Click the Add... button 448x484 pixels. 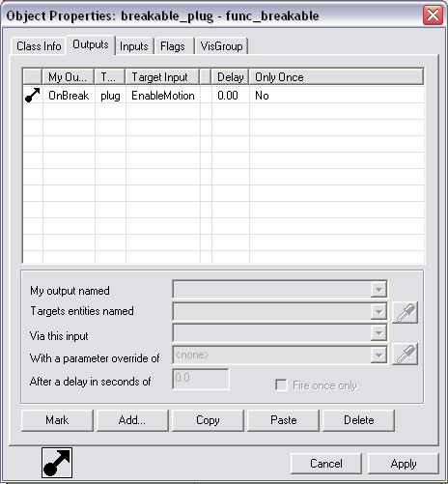132,420
